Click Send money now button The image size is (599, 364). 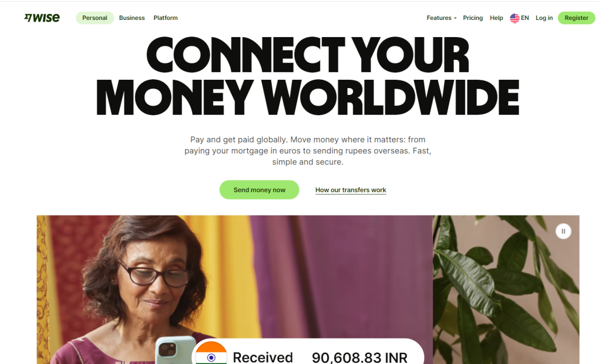click(260, 189)
